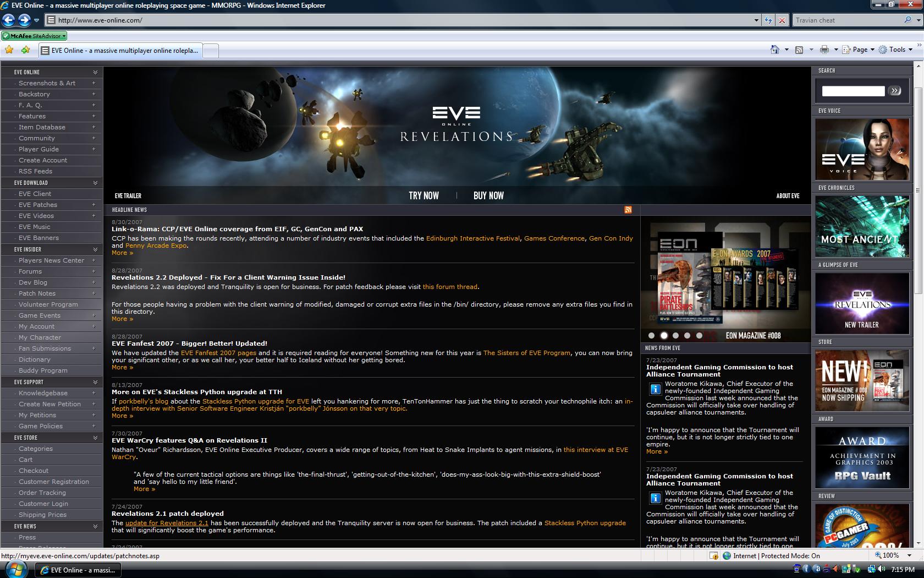Open Item Database in the sidebar

pyautogui.click(x=42, y=127)
